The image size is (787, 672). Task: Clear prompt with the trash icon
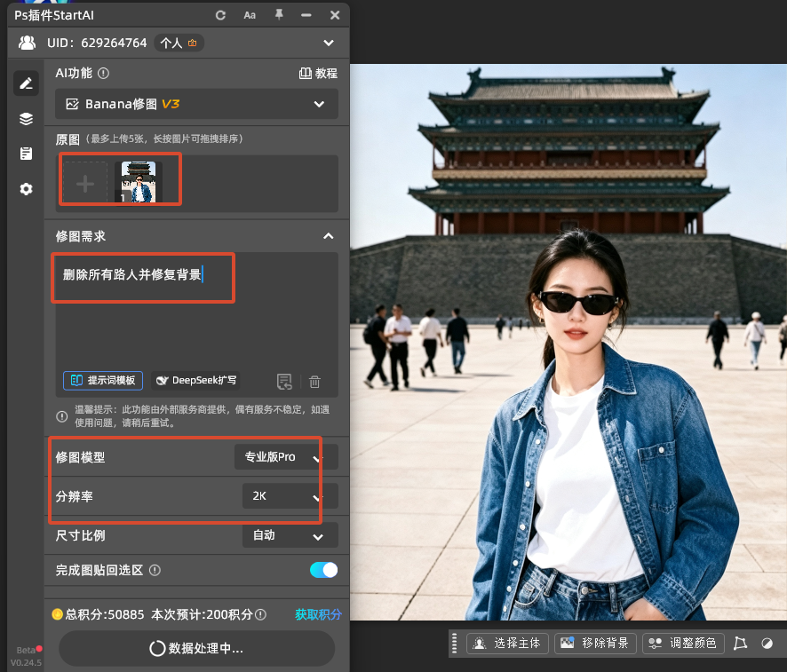[314, 382]
